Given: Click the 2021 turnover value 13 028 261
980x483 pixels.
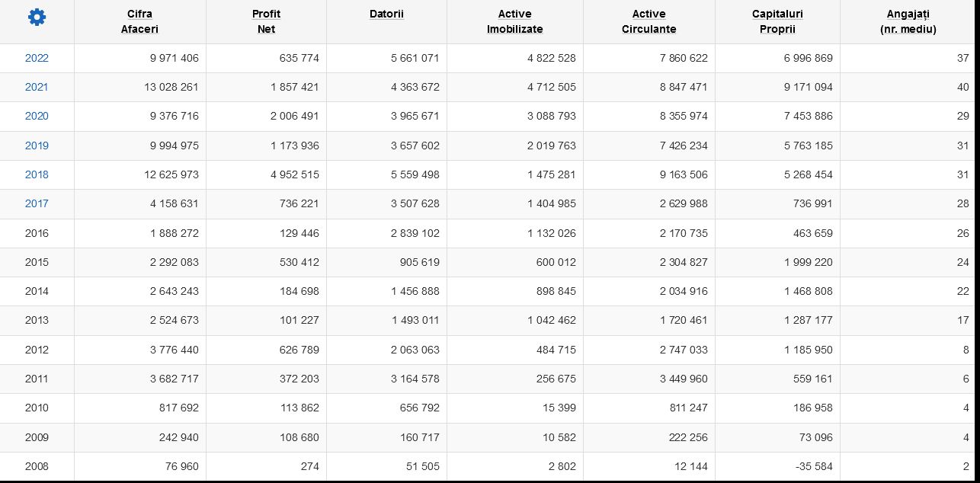Looking at the screenshot, I should (171, 87).
